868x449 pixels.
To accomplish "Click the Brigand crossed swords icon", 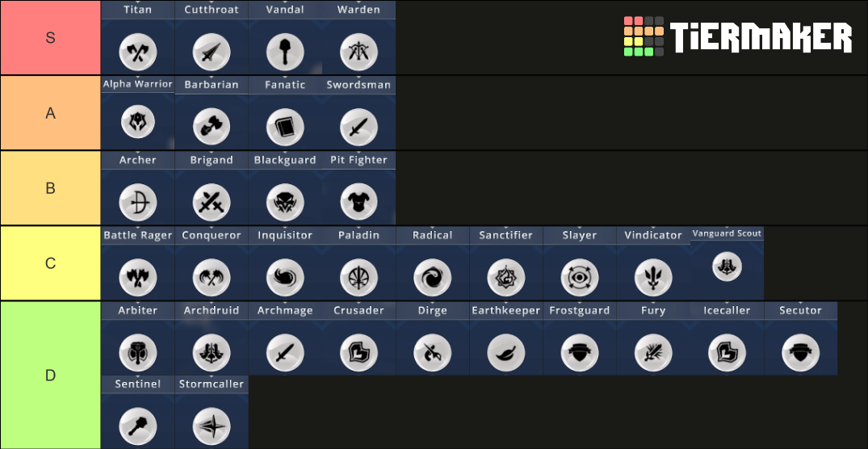I will tap(212, 203).
